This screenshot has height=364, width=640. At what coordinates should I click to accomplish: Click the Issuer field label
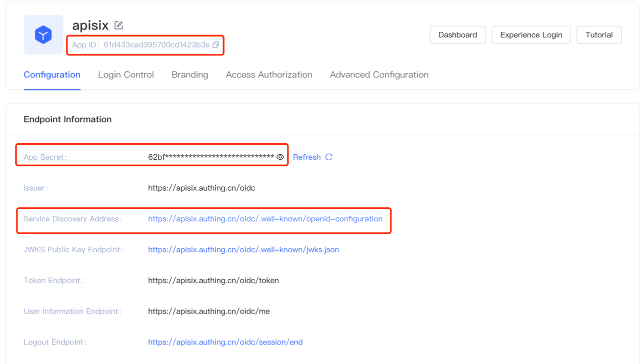coord(36,188)
